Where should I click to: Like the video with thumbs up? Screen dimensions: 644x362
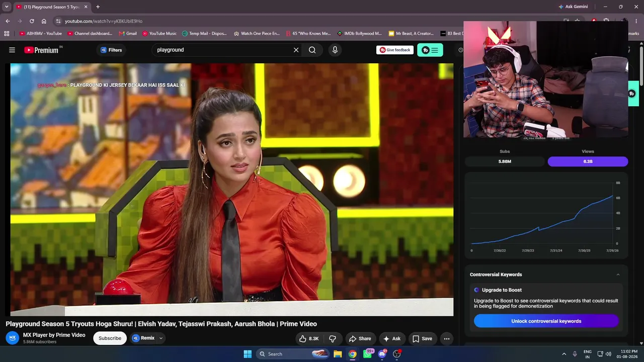(x=309, y=338)
